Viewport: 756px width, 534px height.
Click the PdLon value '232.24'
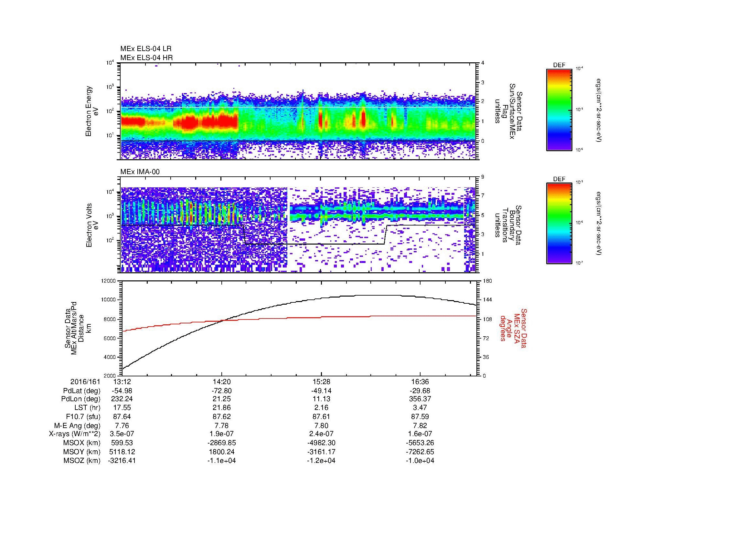[122, 399]
